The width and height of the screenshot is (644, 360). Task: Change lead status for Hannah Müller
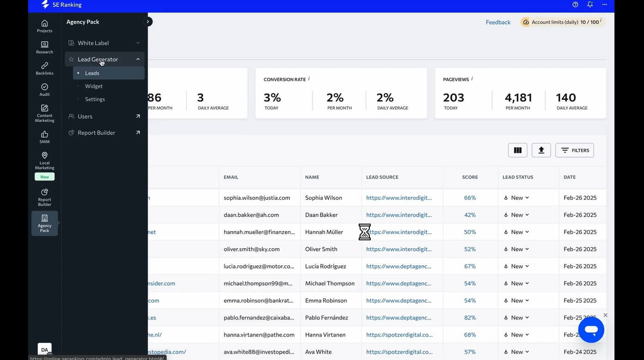[x=516, y=232]
